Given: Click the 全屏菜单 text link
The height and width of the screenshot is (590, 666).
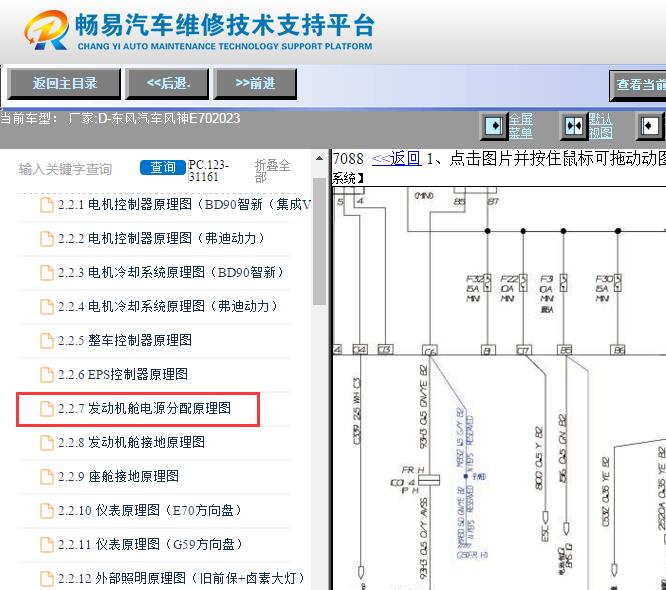Looking at the screenshot, I should (521, 126).
